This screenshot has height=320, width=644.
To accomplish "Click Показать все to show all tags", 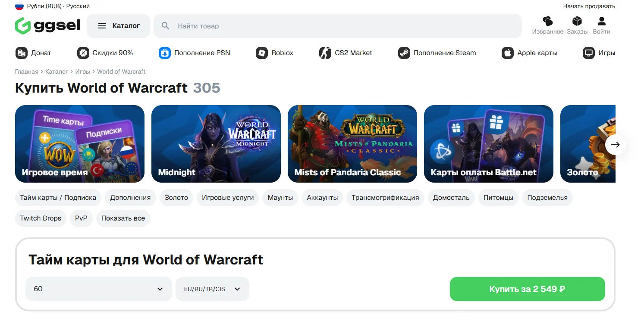I will (x=123, y=218).
